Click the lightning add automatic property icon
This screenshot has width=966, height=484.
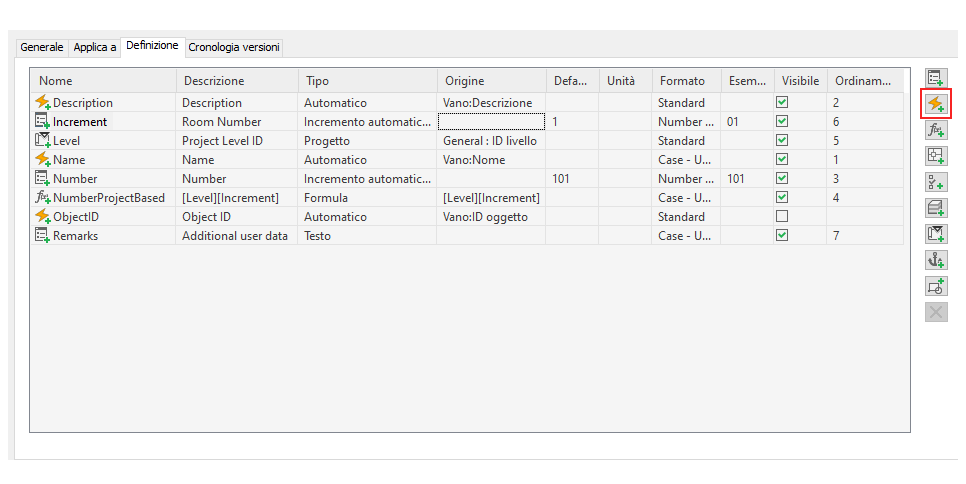(x=936, y=103)
